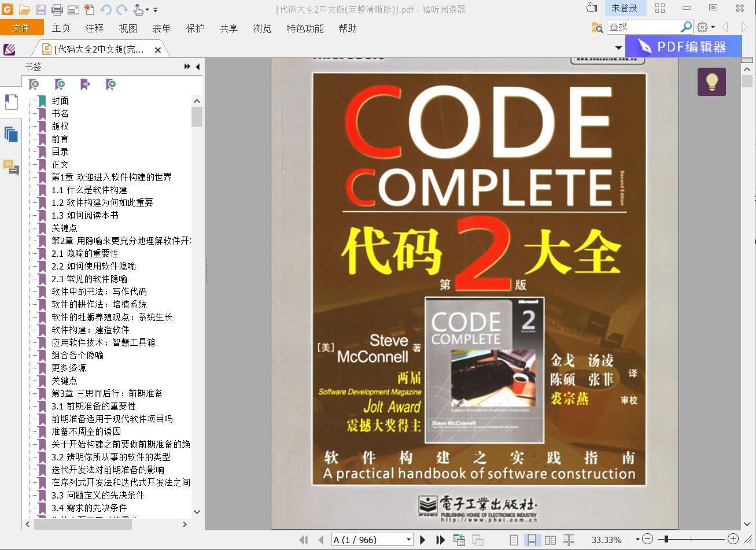
Task: Switch to the 注释 ribbon tab
Action: coord(94,28)
